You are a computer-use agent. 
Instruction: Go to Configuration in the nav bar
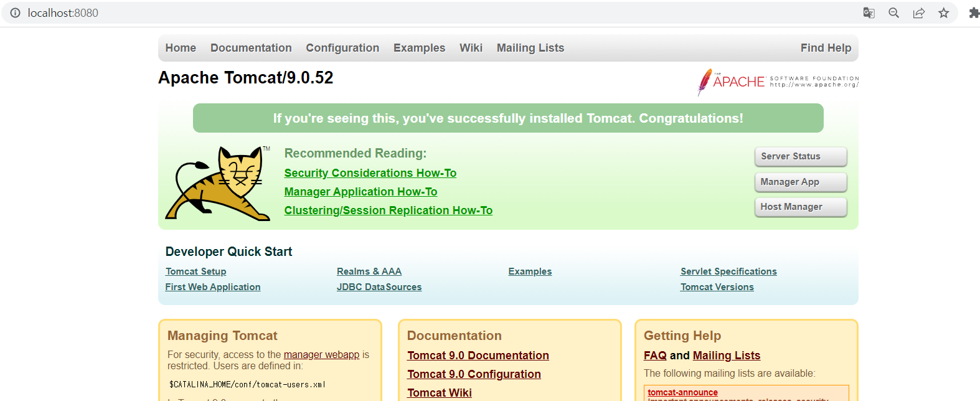pos(342,48)
